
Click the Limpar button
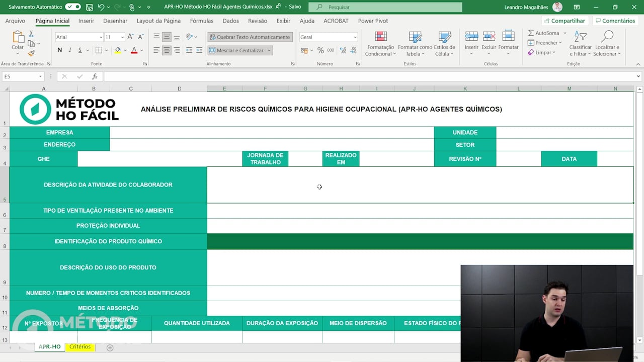[x=541, y=52]
